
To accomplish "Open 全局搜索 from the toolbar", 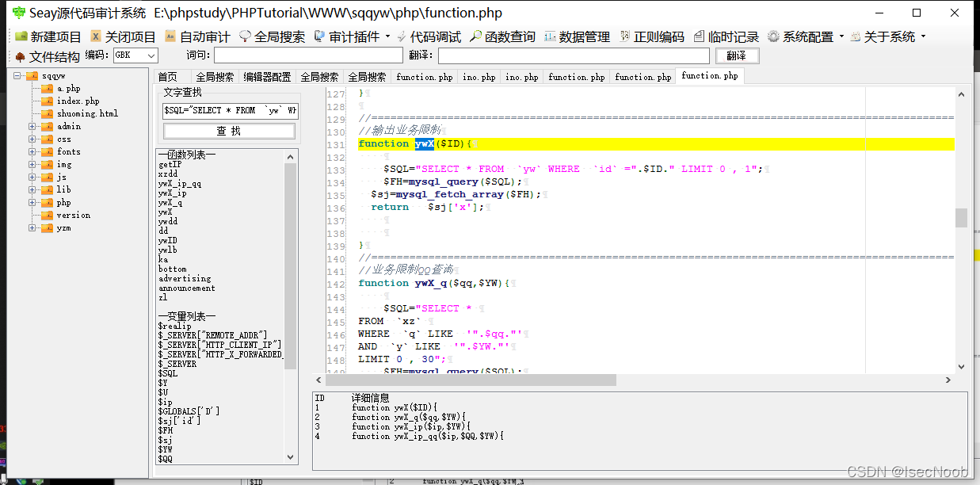I will pyautogui.click(x=272, y=36).
